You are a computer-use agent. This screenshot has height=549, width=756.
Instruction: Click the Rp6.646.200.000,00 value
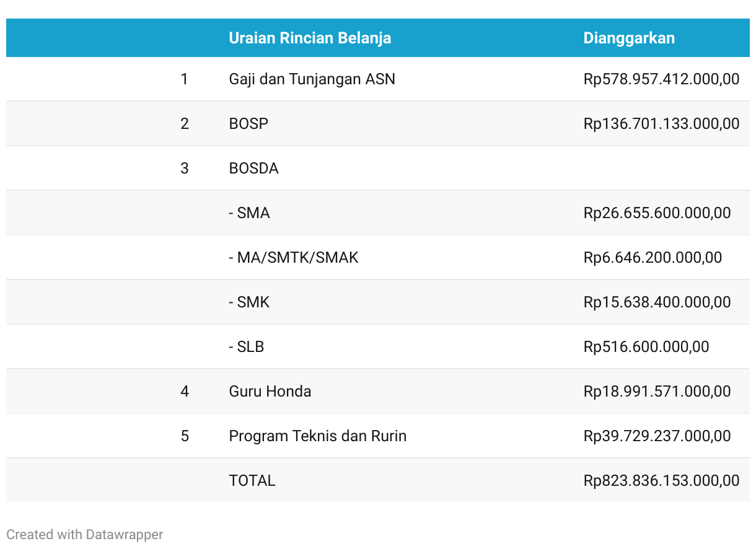coord(653,258)
